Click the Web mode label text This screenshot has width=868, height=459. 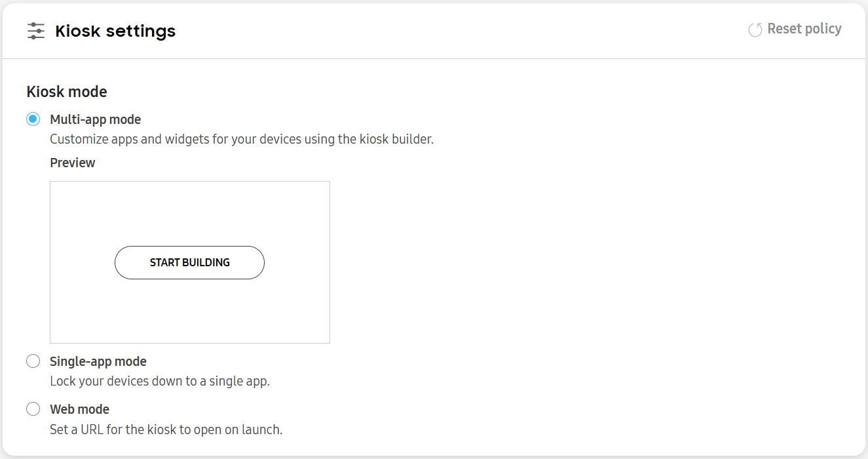point(80,409)
